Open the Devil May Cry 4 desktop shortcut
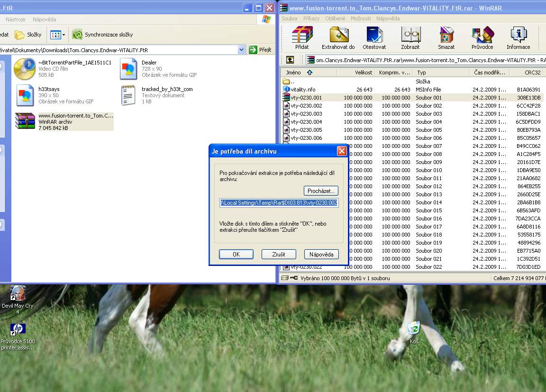This screenshot has height=392, width=546. tap(18, 293)
